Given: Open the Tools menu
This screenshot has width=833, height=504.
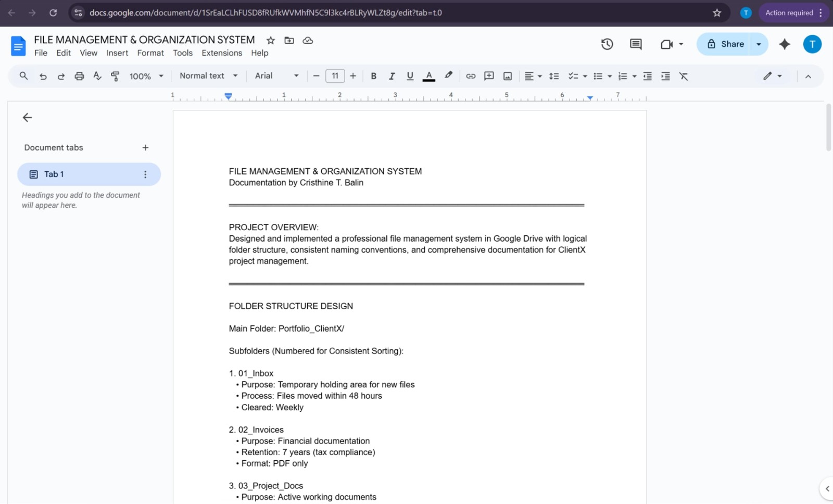Looking at the screenshot, I should [183, 53].
